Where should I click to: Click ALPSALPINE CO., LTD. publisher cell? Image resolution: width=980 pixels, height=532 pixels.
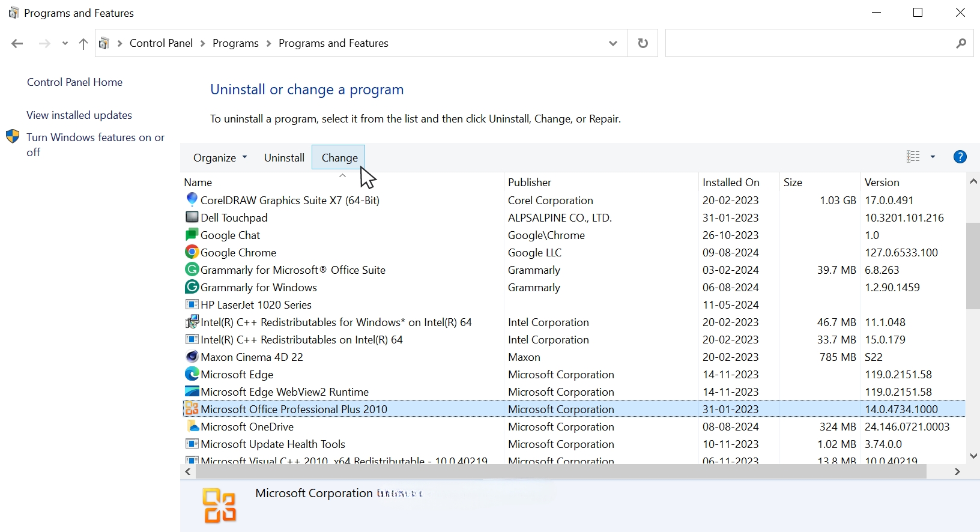coord(560,217)
